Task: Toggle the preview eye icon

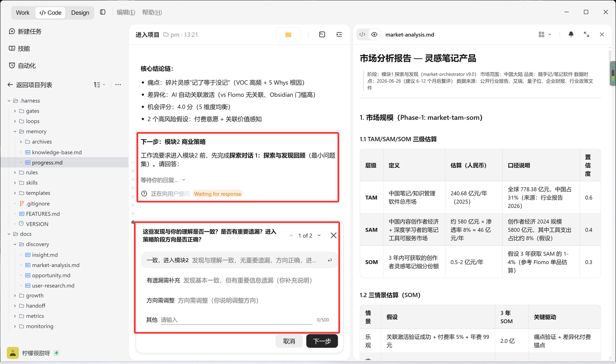Action: coord(374,35)
